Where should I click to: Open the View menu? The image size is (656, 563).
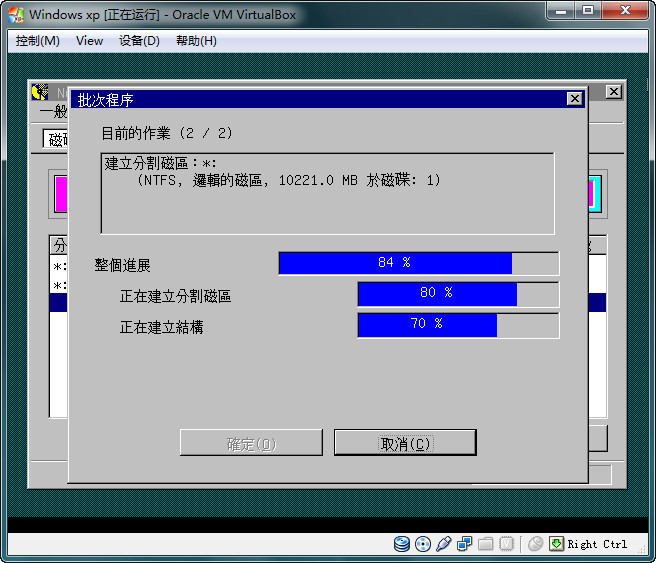pyautogui.click(x=90, y=41)
